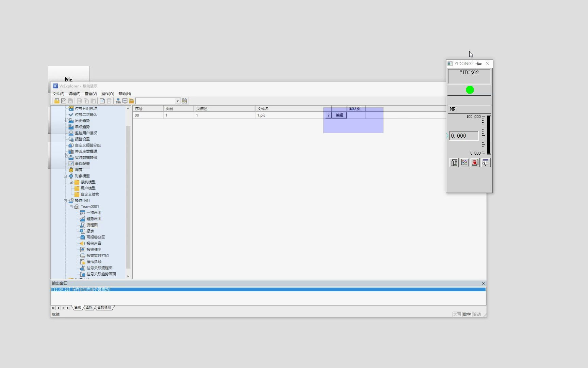Open the File (文件) menu

(58, 94)
